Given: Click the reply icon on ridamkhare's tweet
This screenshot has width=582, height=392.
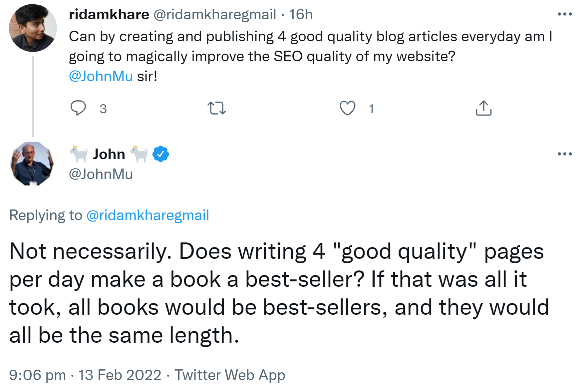Looking at the screenshot, I should (79, 108).
